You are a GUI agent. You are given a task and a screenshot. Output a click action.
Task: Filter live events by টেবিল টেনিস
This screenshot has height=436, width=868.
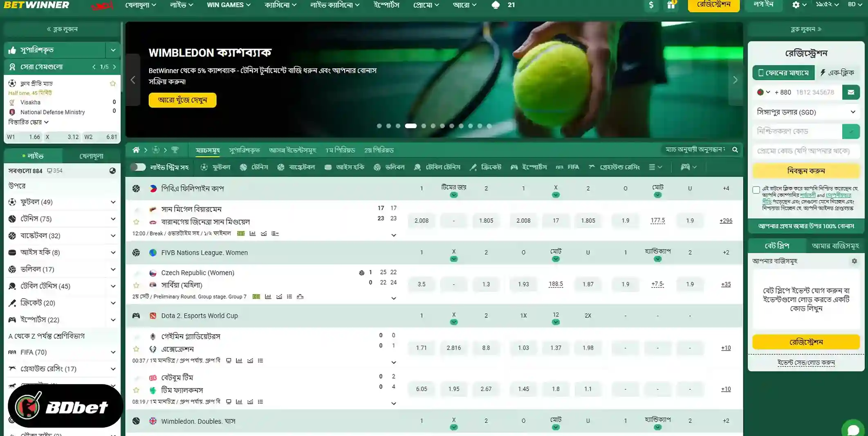(437, 167)
